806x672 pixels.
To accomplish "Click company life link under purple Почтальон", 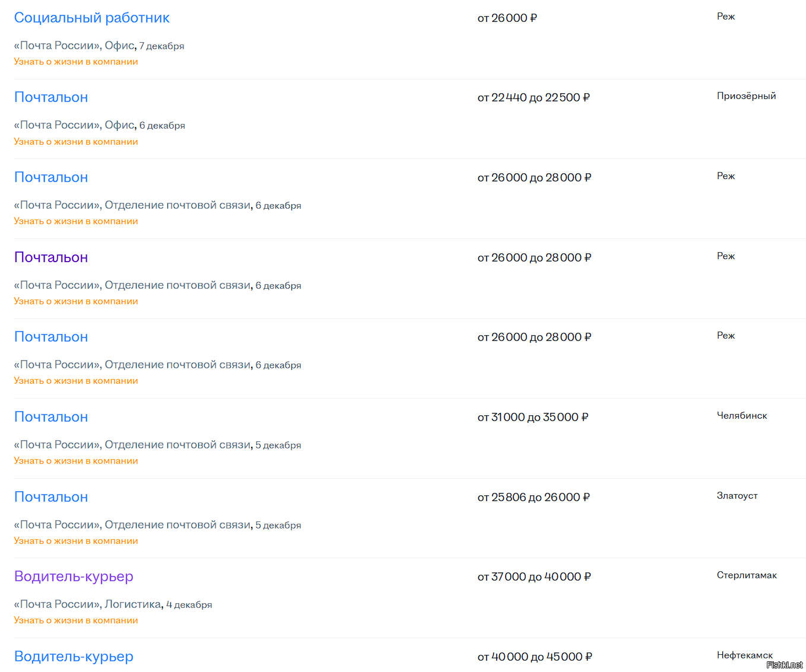I will [x=76, y=301].
